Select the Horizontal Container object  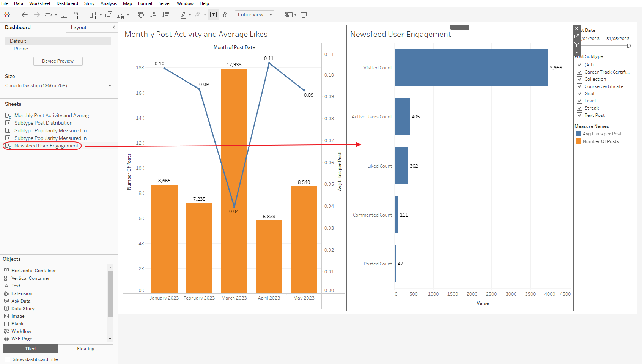[33, 270]
